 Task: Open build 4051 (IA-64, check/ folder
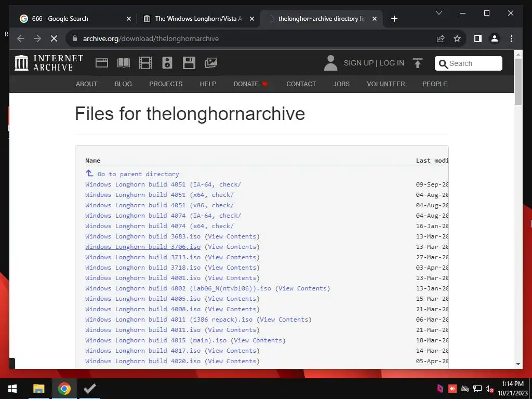(163, 184)
